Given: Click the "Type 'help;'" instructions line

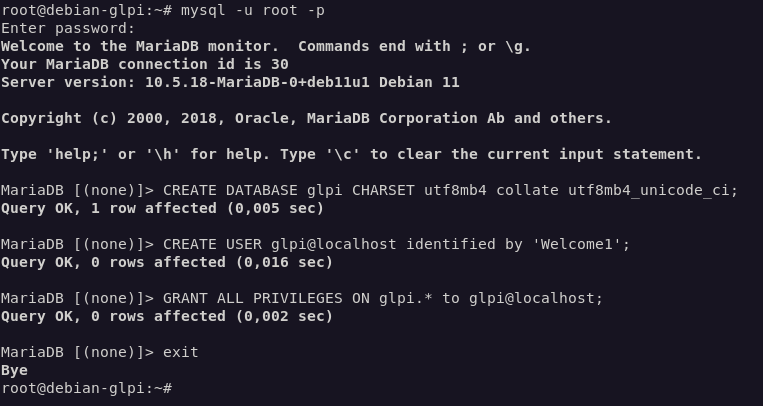Looking at the screenshot, I should coord(351,154).
